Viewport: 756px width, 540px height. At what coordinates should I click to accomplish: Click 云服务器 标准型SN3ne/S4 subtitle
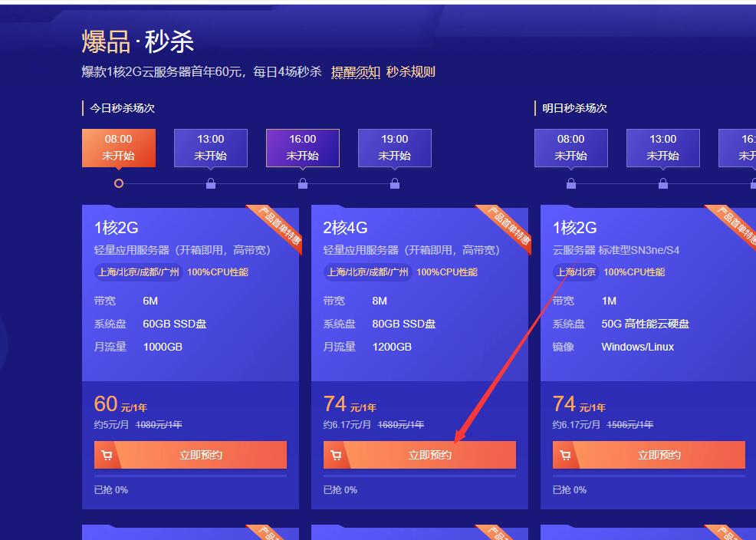click(x=616, y=250)
